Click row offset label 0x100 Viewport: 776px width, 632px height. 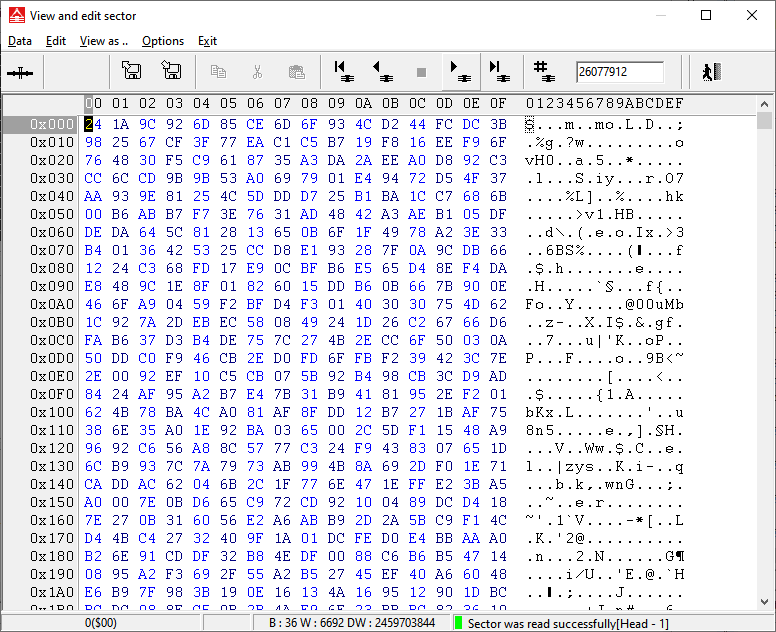point(51,412)
